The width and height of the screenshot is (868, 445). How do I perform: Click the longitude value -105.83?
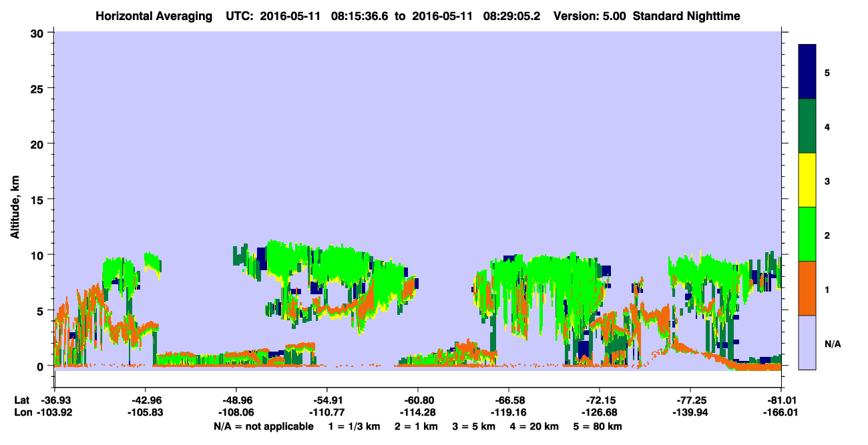145,412
